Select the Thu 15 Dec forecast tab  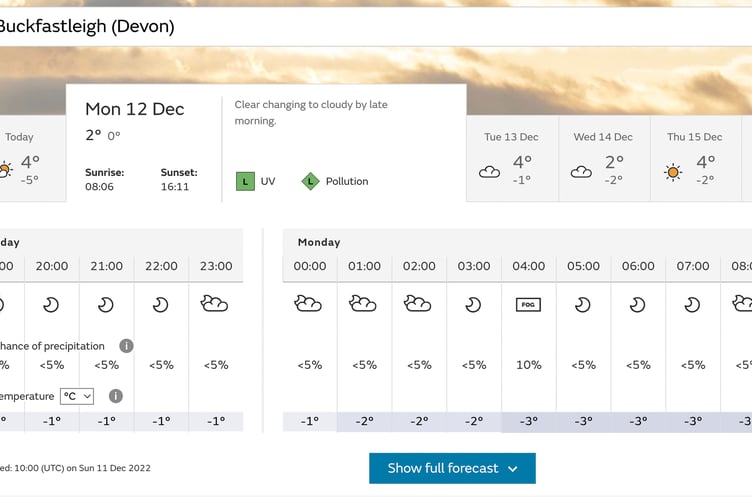click(695, 158)
